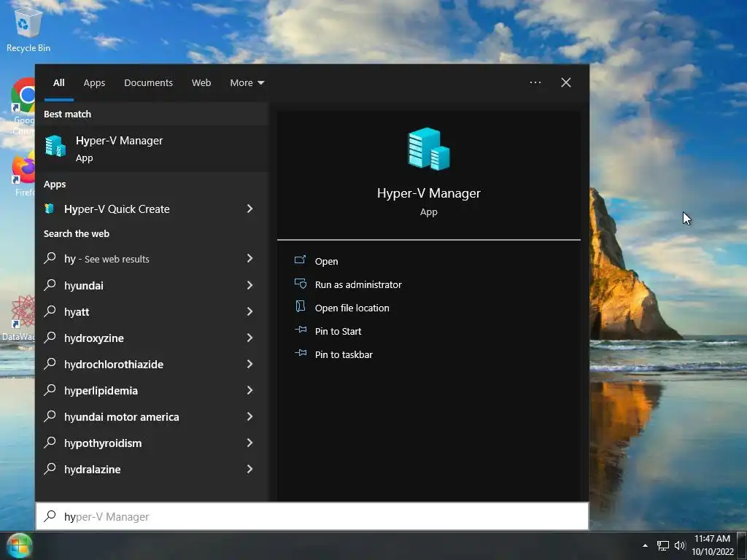
Task: Expand the hydroxyzine suggestion chevron
Action: pos(249,338)
